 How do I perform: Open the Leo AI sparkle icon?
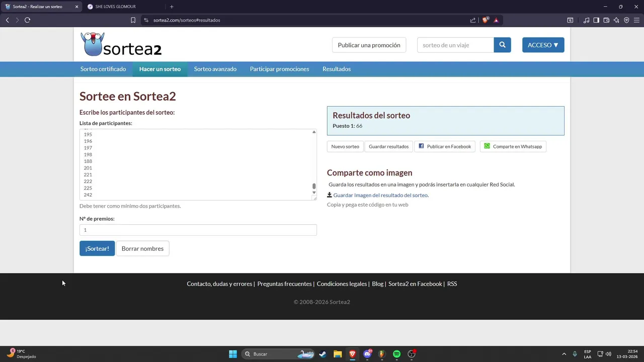(616, 20)
